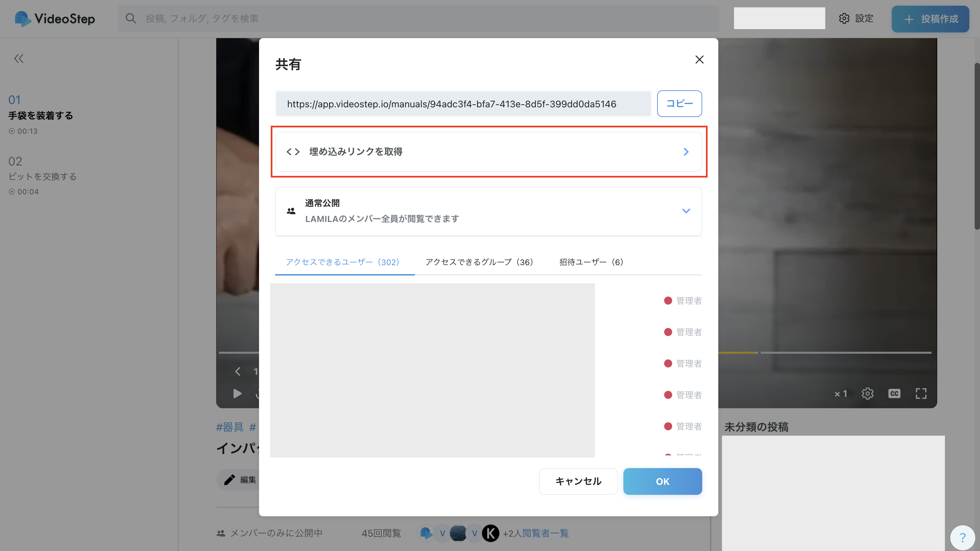Click the VideoStep logo icon
The height and width of the screenshot is (551, 980).
pos(23,19)
